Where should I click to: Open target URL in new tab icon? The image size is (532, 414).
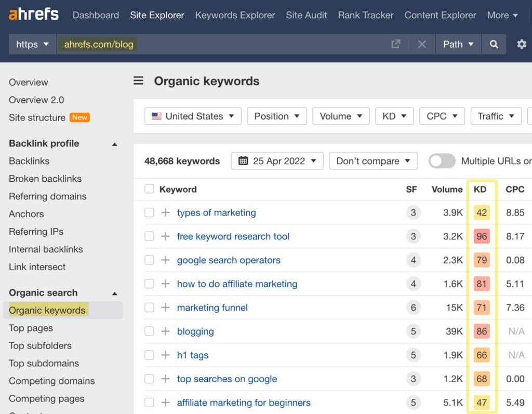(x=395, y=44)
